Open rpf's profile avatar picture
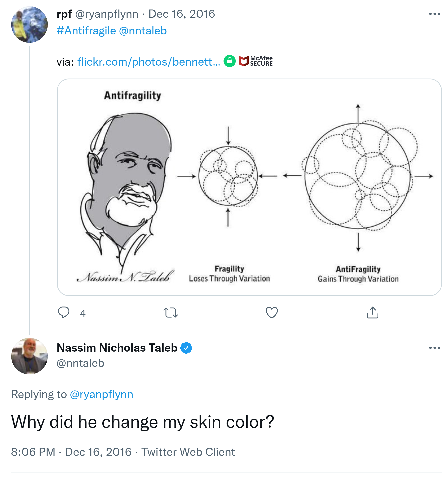 click(x=29, y=25)
